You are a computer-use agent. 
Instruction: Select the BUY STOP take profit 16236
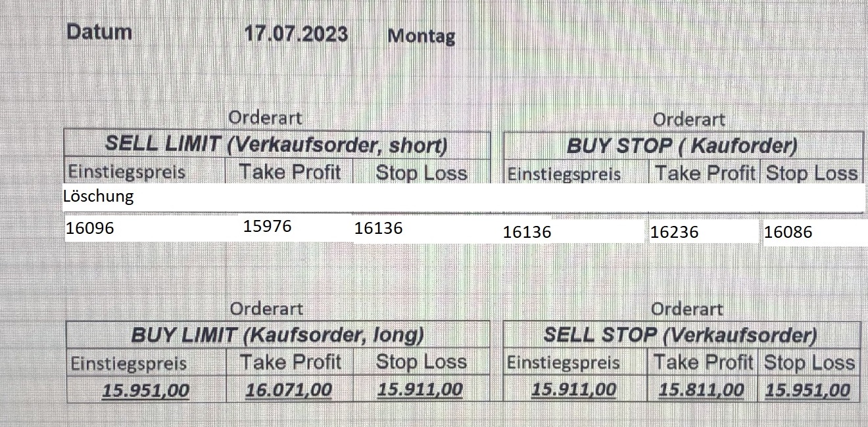[x=675, y=232]
